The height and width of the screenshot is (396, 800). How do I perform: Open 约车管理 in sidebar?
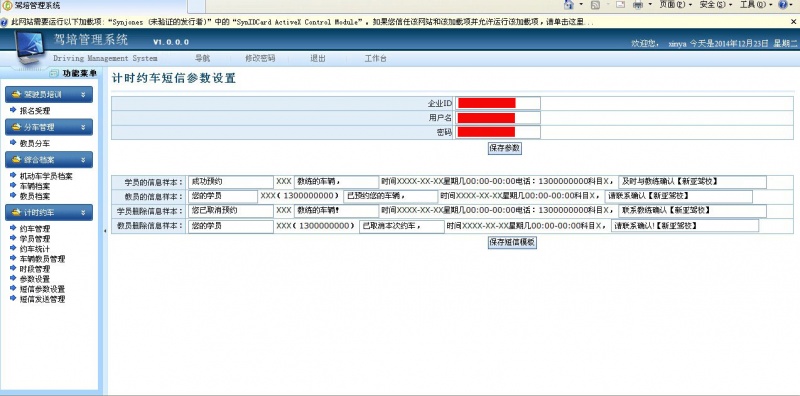tap(35, 229)
